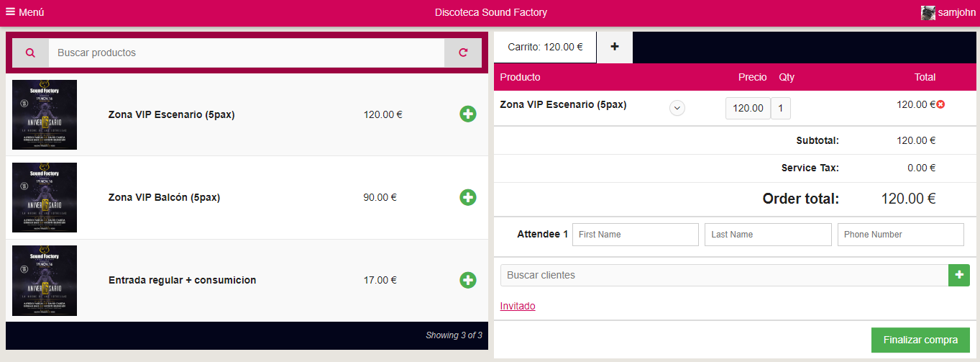The width and height of the screenshot is (980, 362).
Task: Click Showing 3 of 3 footer text
Action: (454, 335)
